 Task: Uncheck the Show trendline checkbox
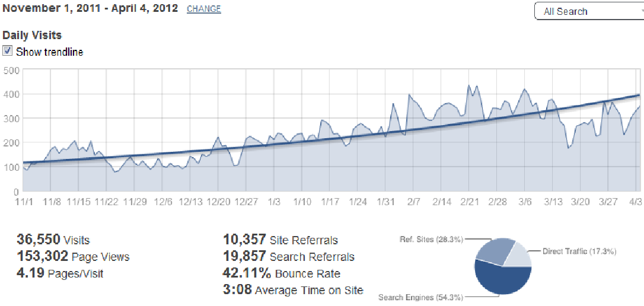point(8,51)
